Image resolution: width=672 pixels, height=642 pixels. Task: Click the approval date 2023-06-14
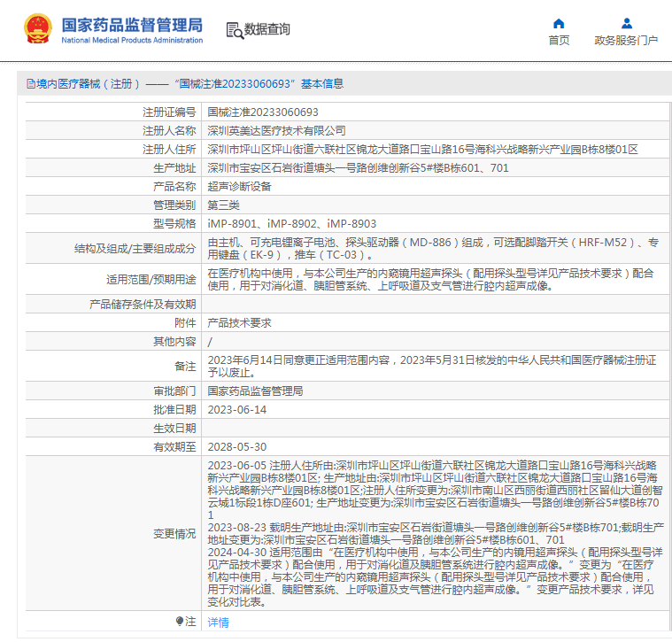tap(236, 409)
